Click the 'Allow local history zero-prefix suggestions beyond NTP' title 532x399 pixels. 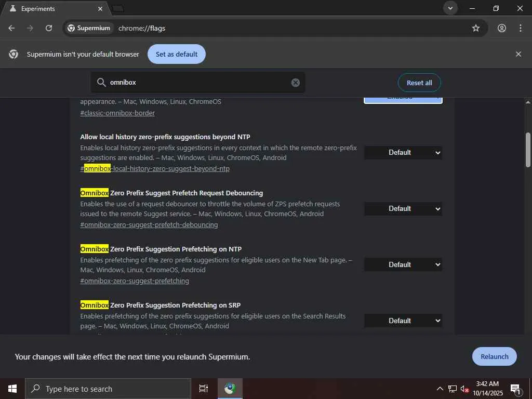pyautogui.click(x=165, y=137)
